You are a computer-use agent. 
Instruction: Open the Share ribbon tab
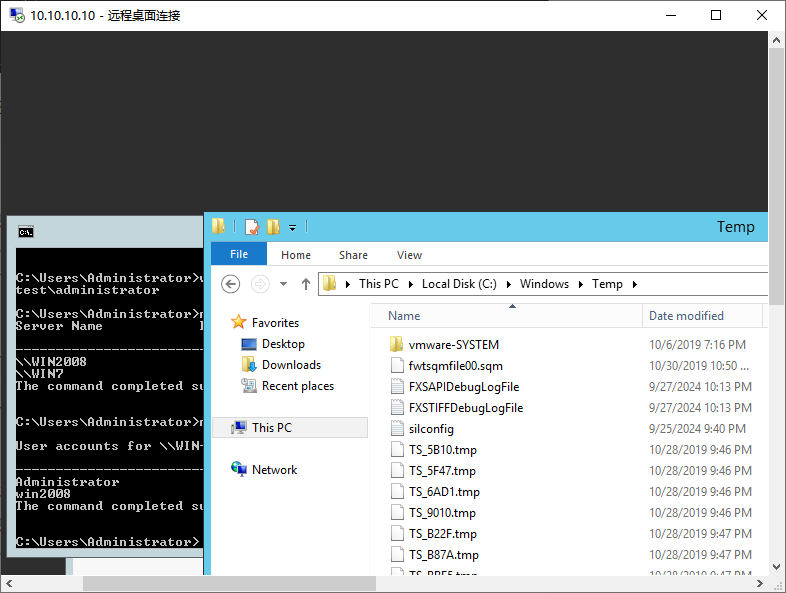pyautogui.click(x=353, y=255)
